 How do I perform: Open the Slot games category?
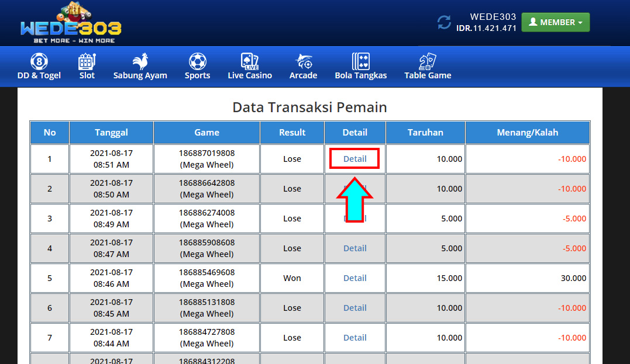pyautogui.click(x=87, y=67)
